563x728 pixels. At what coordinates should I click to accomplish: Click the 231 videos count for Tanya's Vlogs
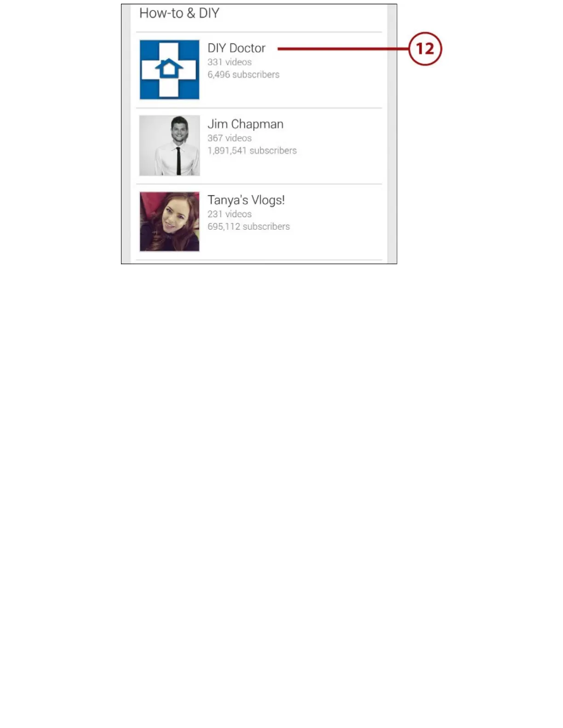(230, 214)
